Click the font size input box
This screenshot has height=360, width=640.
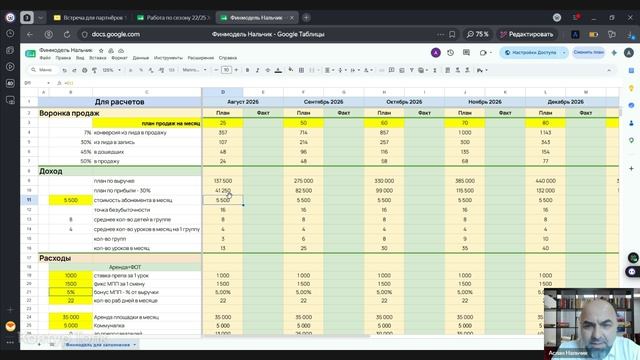point(226,70)
